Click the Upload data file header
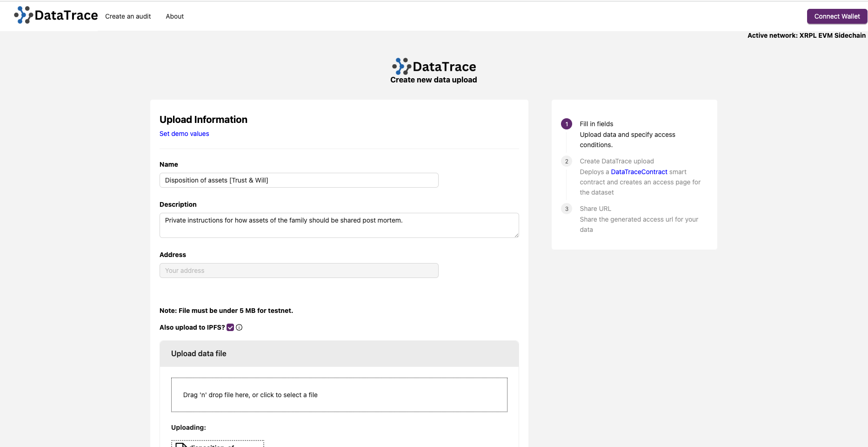Viewport: 868px width, 447px height. pyautogui.click(x=339, y=354)
